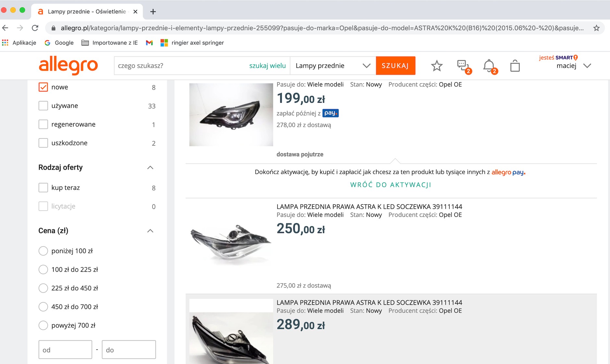Open the shopping cart icon
This screenshot has width=610, height=364.
(x=515, y=66)
